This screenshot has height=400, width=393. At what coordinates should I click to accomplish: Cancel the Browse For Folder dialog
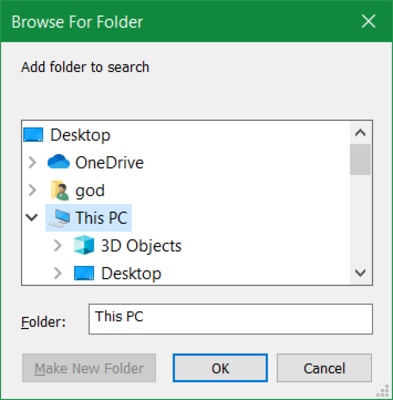[x=324, y=368]
